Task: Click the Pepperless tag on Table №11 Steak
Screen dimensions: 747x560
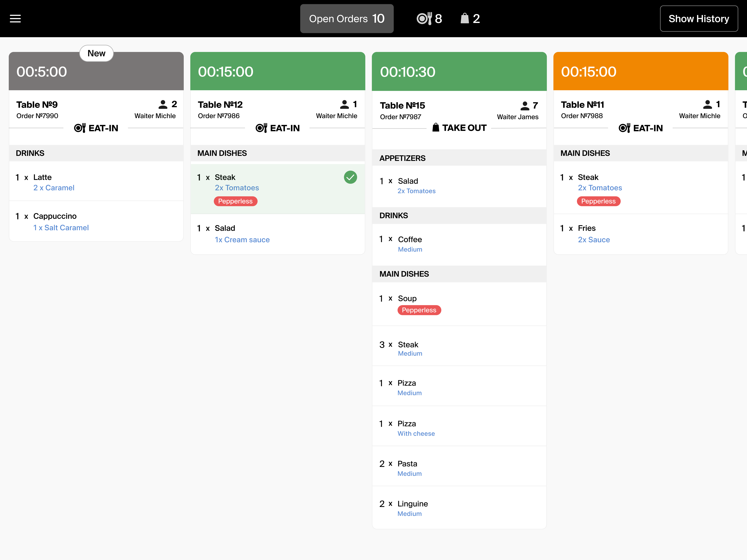Action: pyautogui.click(x=598, y=201)
